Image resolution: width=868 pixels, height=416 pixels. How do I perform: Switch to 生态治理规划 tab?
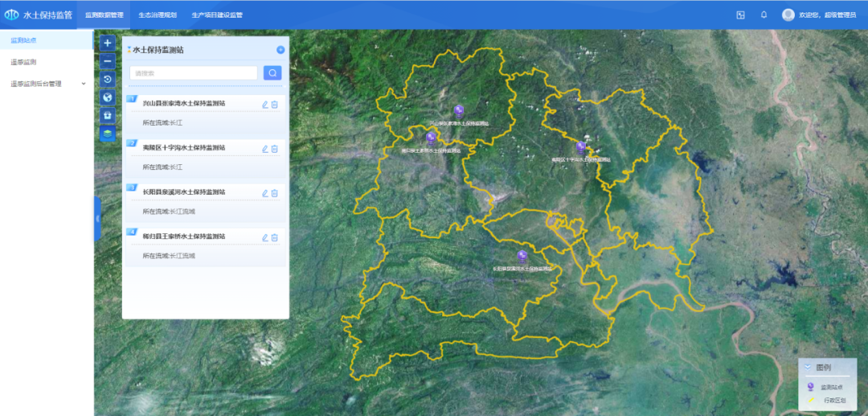156,14
